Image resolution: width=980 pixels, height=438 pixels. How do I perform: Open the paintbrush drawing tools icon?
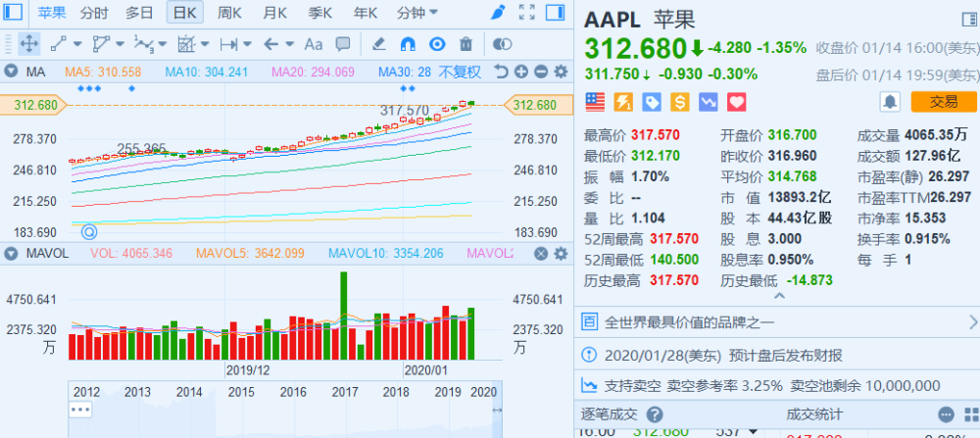point(497,12)
